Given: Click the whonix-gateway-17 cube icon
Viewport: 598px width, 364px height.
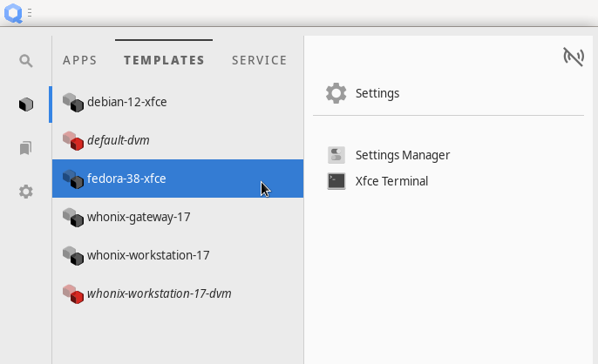Looking at the screenshot, I should click(73, 217).
